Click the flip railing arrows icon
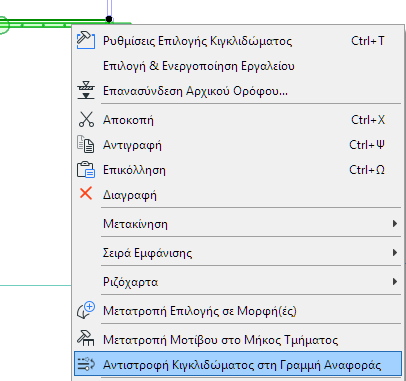 86,364
